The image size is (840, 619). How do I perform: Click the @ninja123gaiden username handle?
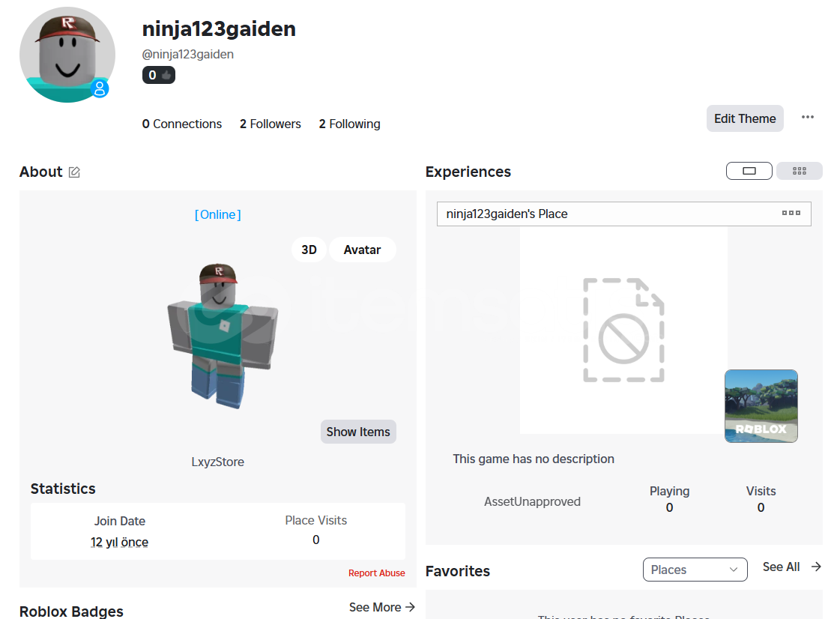point(187,54)
